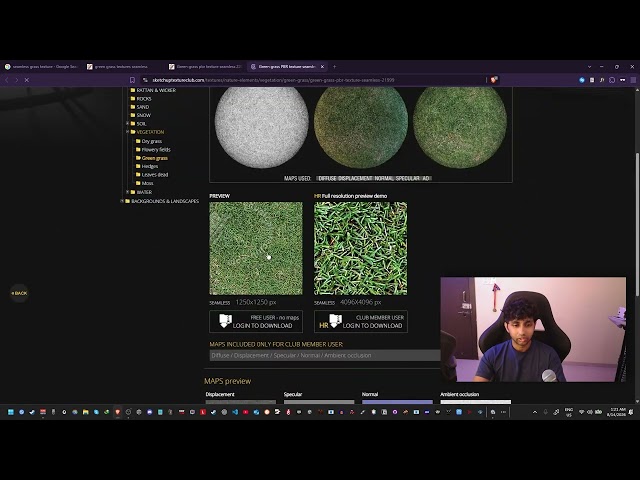Go forward with the browser forward arrow
Image resolution: width=640 pixels, height=480 pixels.
[16, 80]
